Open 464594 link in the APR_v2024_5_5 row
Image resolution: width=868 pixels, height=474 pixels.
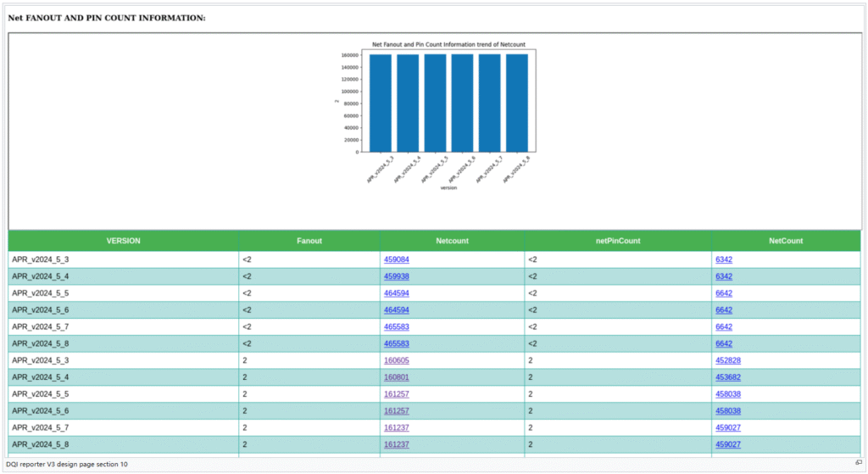(396, 293)
